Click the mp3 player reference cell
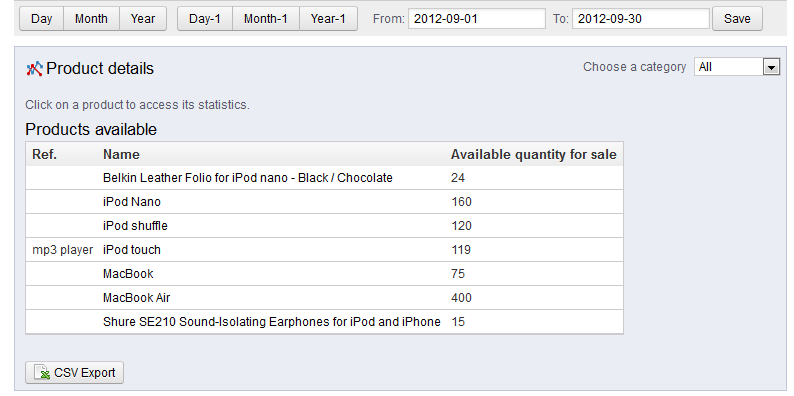Viewport: 794px width, 396px height. pos(63,250)
